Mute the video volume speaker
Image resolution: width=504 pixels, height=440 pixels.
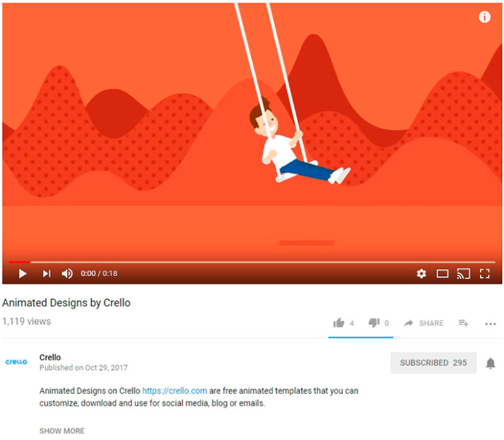click(x=67, y=274)
